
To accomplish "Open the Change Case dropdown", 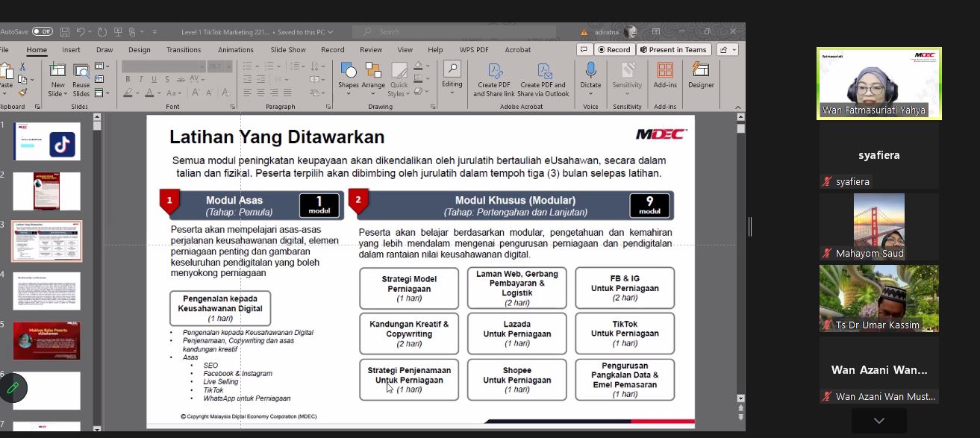I will 173,93.
